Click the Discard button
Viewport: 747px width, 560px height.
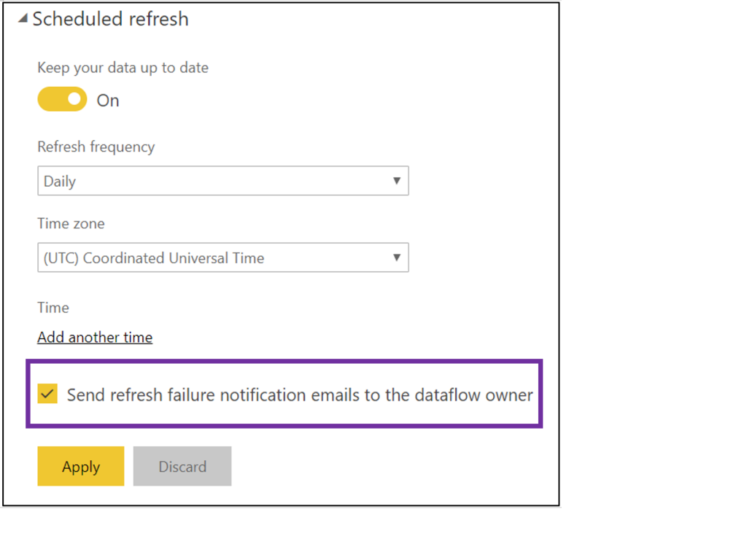click(x=182, y=466)
